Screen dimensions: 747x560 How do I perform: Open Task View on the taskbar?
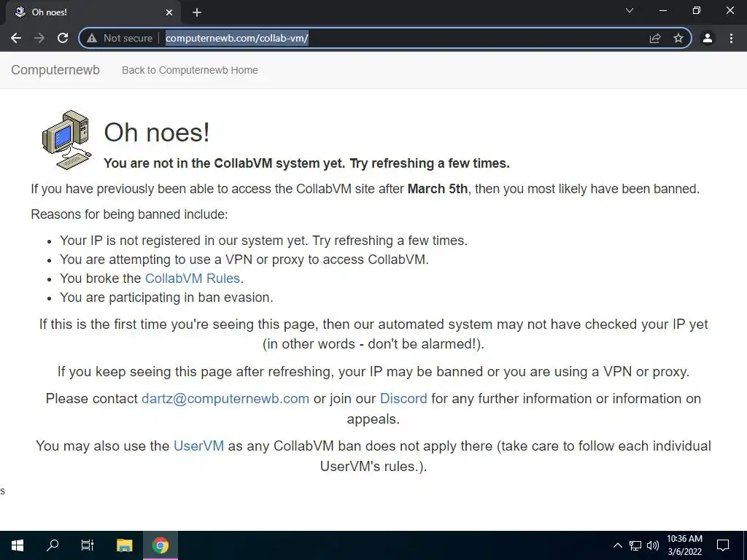88,545
